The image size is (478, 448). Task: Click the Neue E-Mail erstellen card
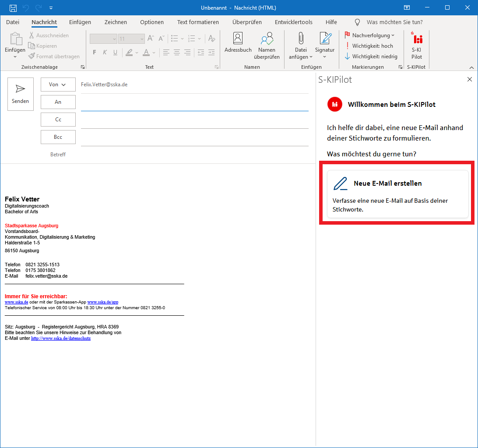coord(397,194)
